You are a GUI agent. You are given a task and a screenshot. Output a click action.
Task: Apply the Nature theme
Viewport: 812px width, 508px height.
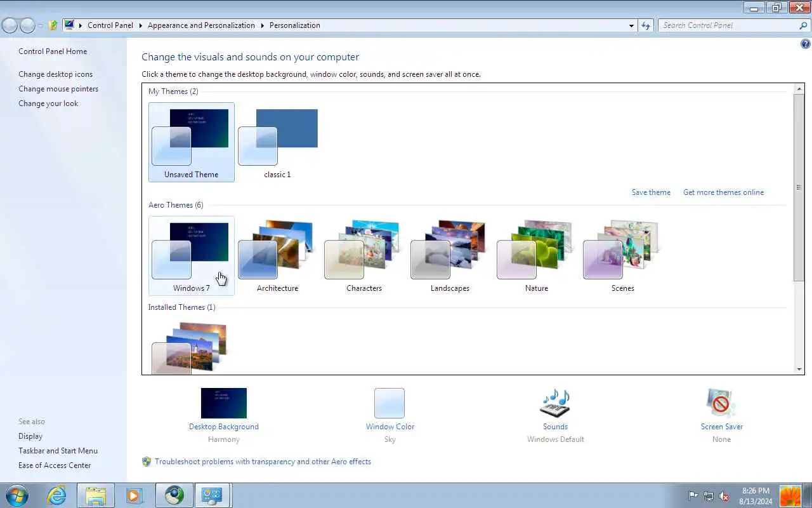coord(537,256)
